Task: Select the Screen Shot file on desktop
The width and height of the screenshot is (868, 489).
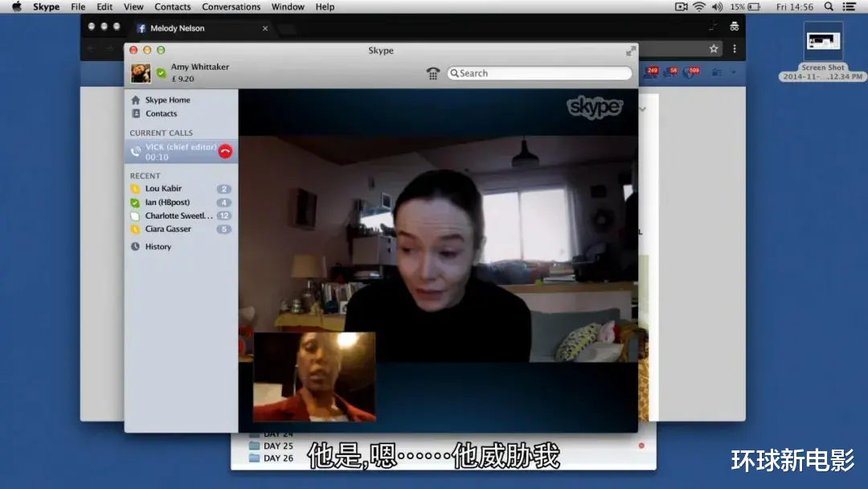Action: coord(823,51)
